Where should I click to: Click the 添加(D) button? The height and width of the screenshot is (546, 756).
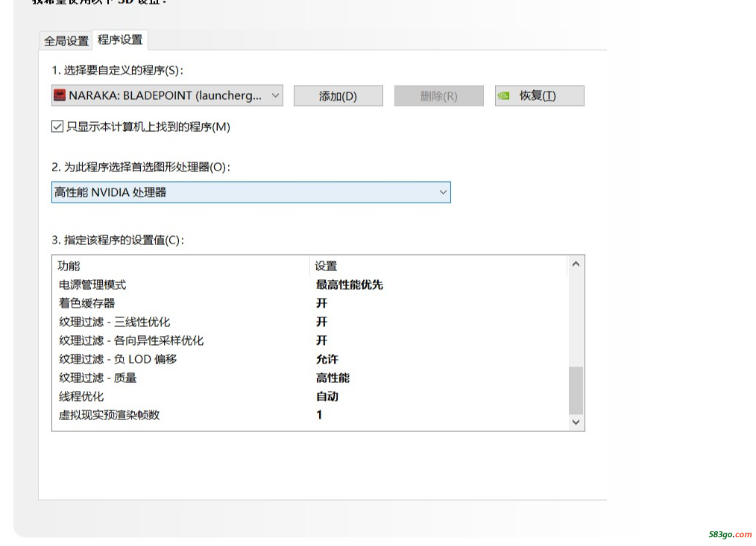tap(338, 96)
